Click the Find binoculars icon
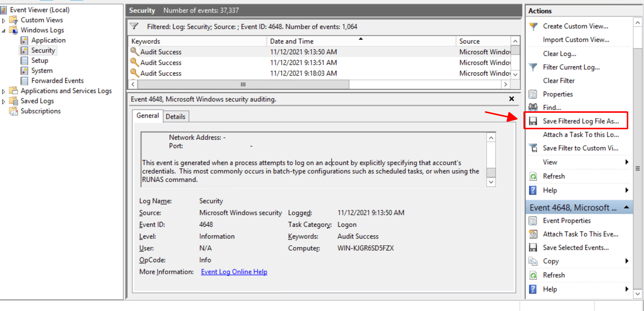Image resolution: width=644 pixels, height=311 pixels. pos(533,108)
